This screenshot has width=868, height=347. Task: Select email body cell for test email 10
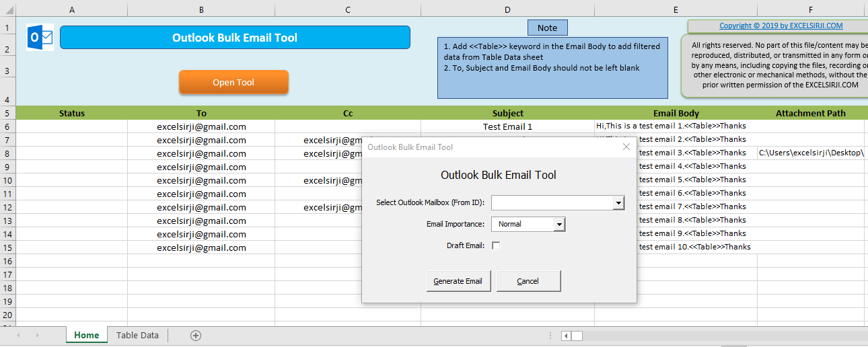pos(697,247)
